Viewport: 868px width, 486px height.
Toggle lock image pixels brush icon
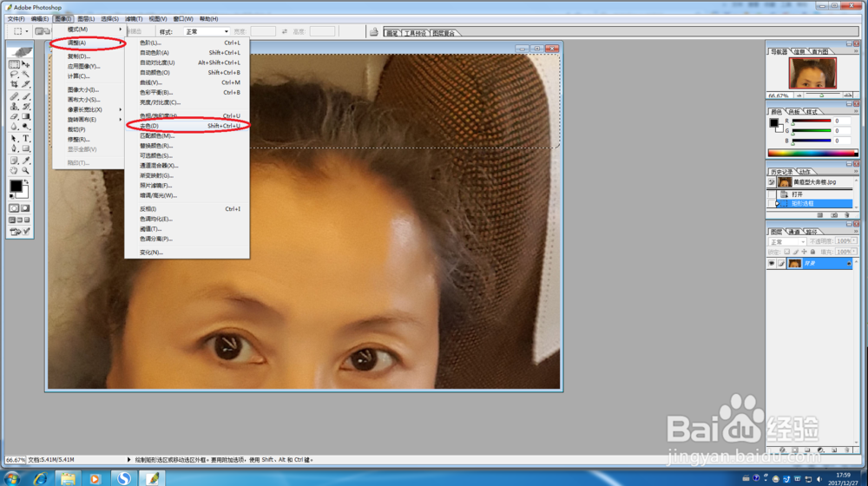pos(795,252)
